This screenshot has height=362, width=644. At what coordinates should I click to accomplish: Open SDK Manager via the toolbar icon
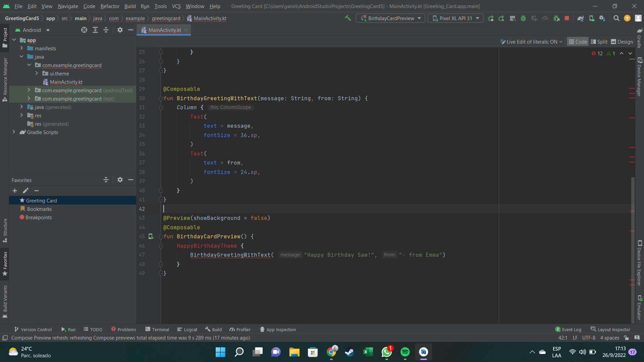click(x=602, y=18)
